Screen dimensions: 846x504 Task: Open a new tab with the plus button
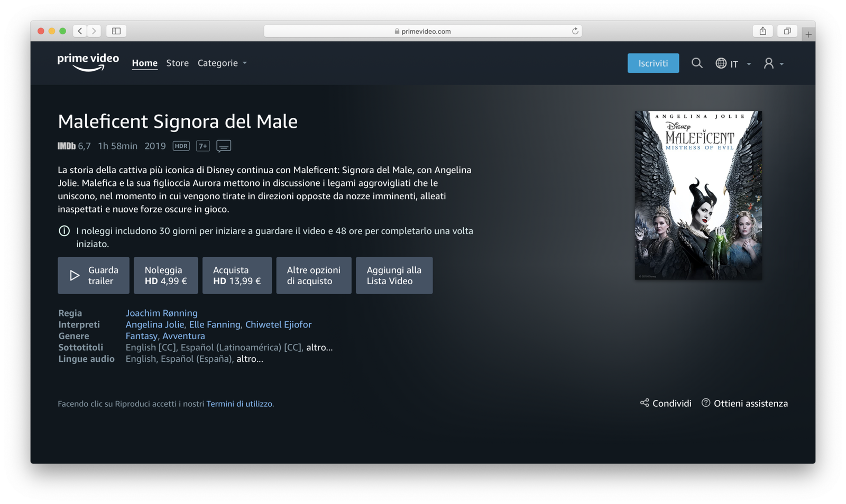click(x=808, y=34)
